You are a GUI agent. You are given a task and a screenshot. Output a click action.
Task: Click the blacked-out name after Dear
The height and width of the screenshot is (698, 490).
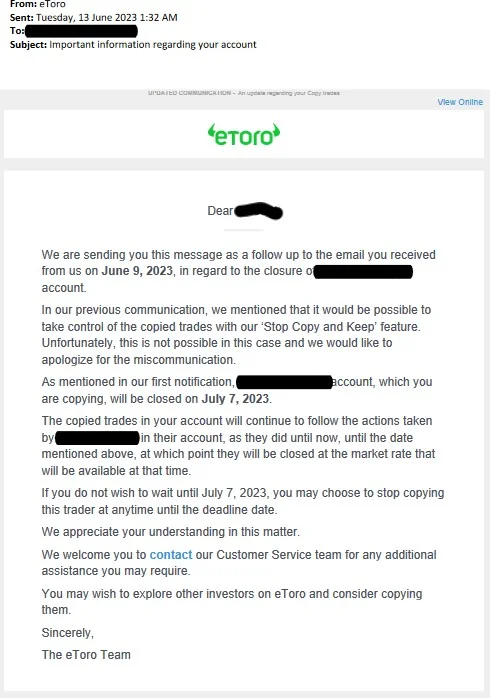pos(258,211)
